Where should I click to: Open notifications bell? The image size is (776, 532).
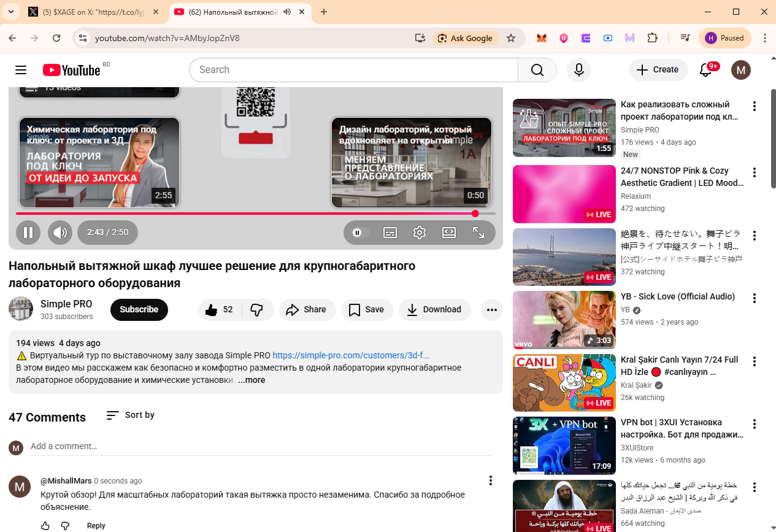705,70
